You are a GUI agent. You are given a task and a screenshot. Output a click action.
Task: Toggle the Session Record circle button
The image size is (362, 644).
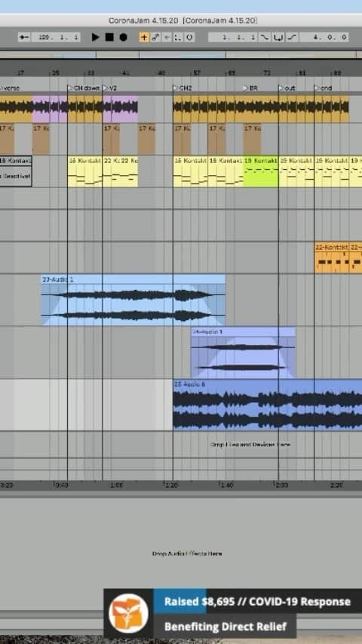click(189, 38)
